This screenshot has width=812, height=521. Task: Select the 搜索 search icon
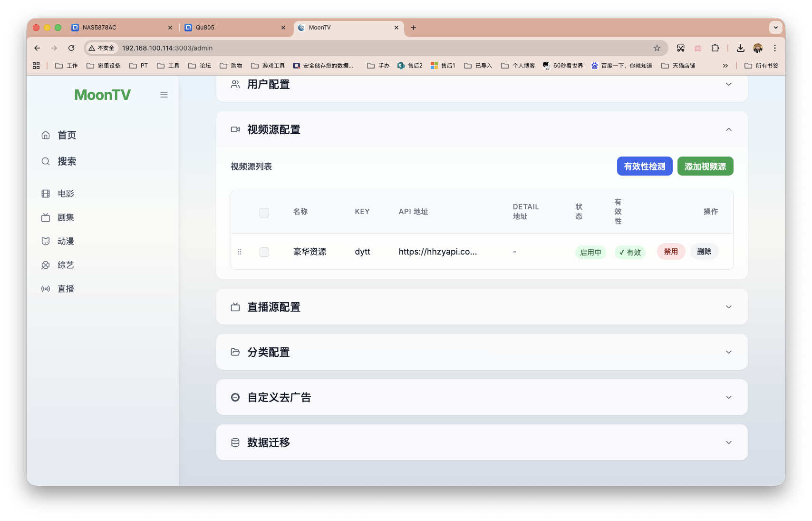click(46, 161)
